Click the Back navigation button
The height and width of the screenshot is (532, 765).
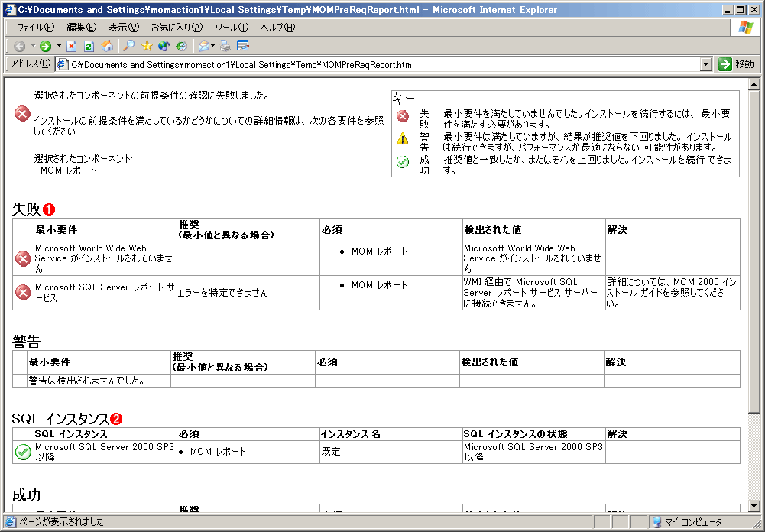(x=20, y=47)
